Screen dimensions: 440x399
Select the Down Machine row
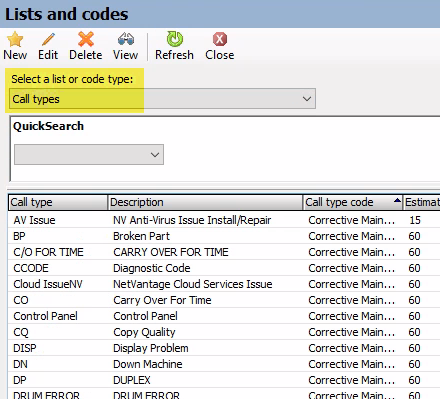click(224, 364)
